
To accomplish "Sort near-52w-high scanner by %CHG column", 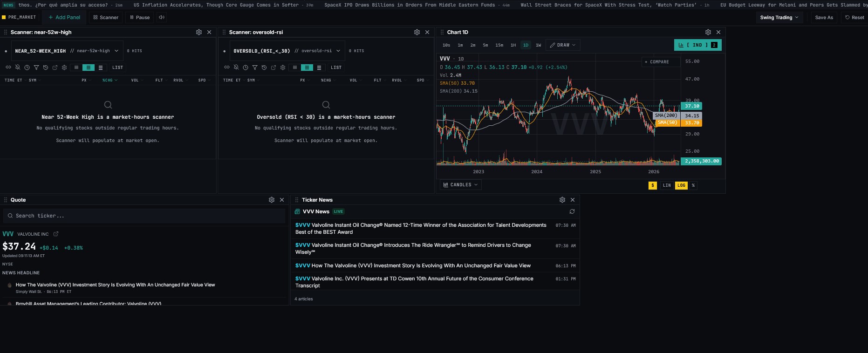I will pyautogui.click(x=109, y=80).
